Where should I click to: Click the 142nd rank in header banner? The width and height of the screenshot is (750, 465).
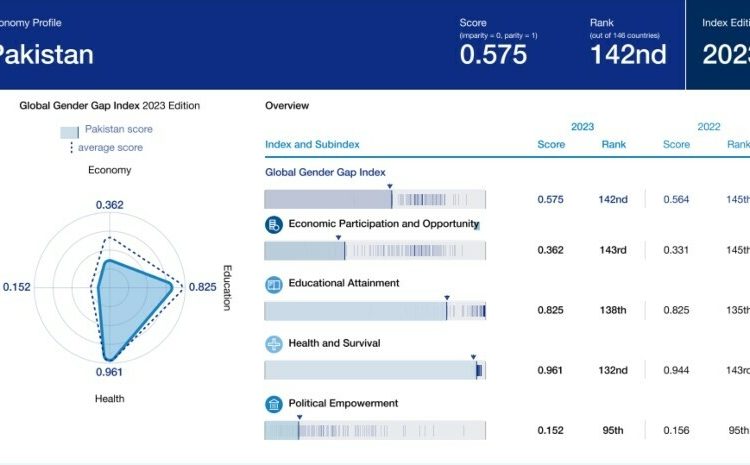tap(629, 55)
